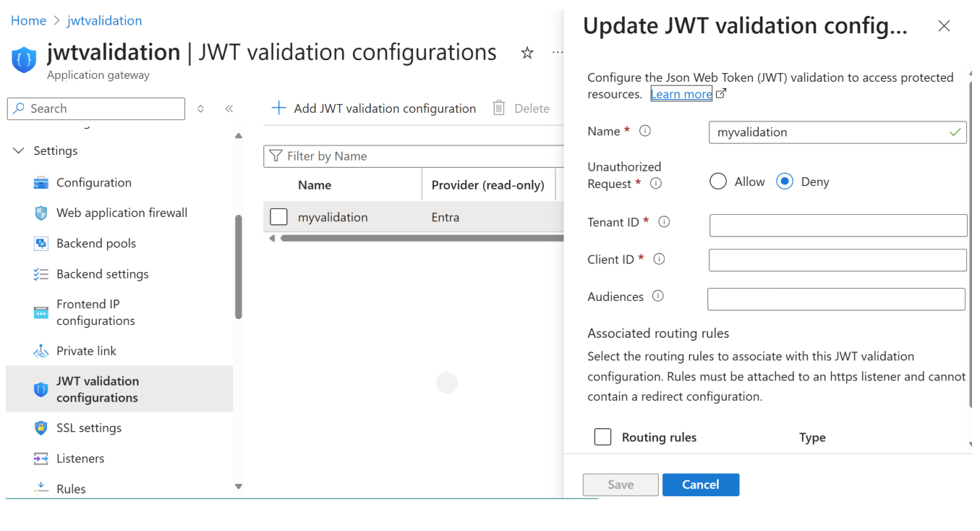Select the Allow radio button
The image size is (980, 531).
point(717,182)
